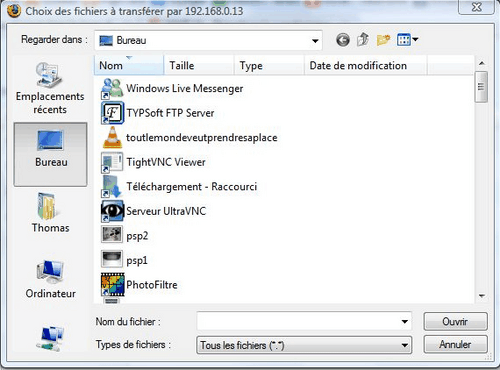Screen dimensions: 500x370
Task: Open the view menu icon
Action: (x=407, y=40)
